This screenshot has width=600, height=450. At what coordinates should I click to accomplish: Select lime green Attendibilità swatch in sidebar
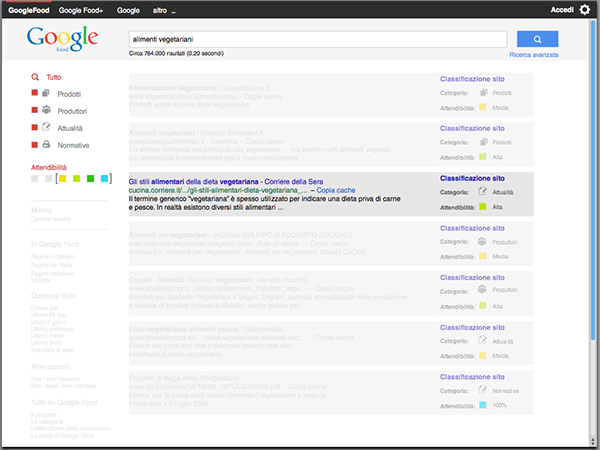77,178
